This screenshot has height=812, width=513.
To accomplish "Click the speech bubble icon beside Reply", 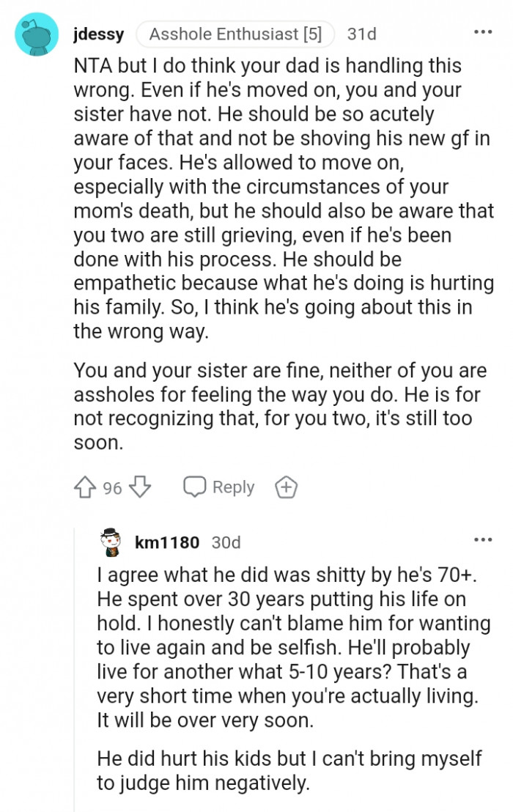I will (195, 487).
